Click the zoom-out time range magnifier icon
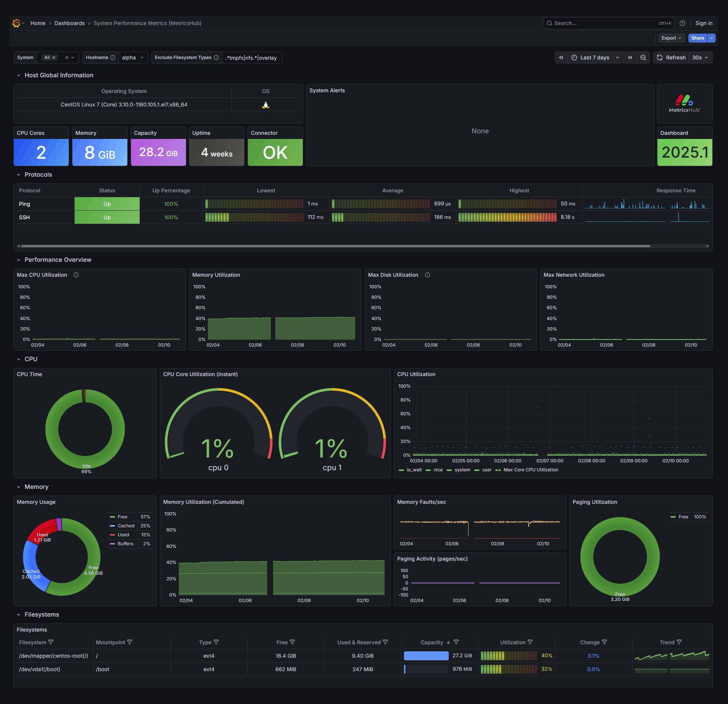 pyautogui.click(x=643, y=58)
